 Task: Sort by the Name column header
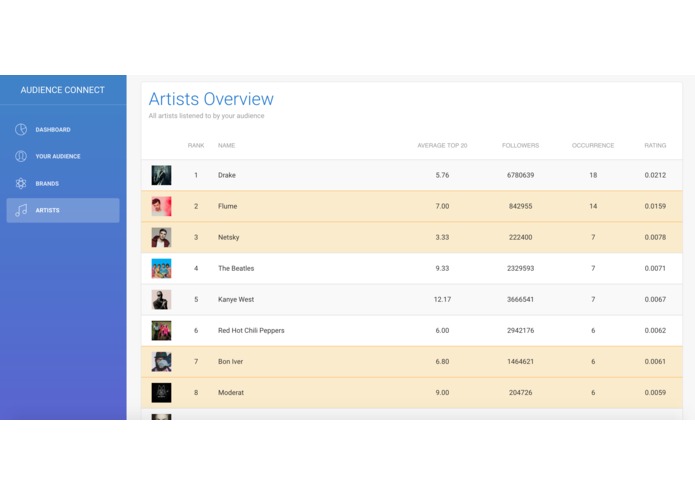(226, 145)
